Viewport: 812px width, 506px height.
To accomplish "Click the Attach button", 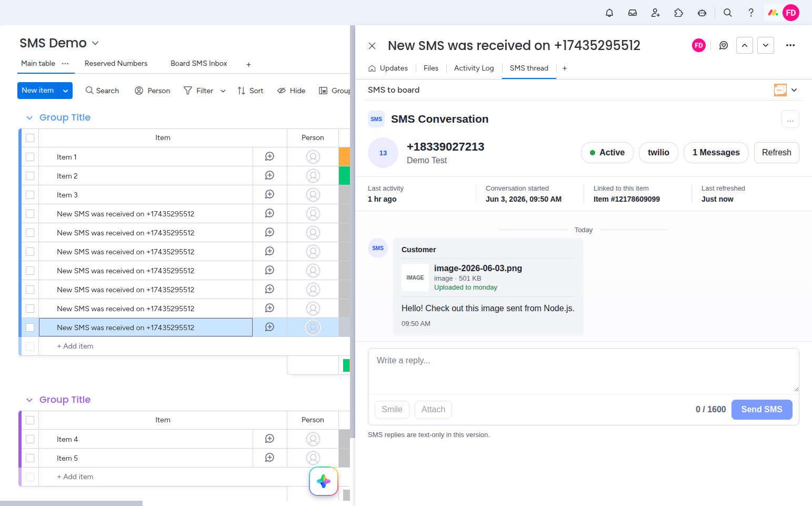I will click(x=434, y=410).
